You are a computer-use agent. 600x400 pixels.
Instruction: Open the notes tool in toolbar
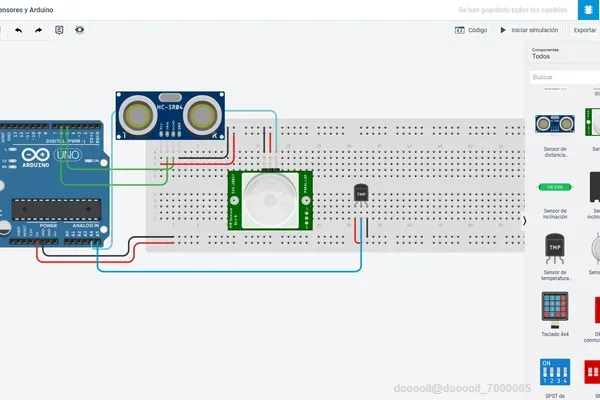(59, 30)
